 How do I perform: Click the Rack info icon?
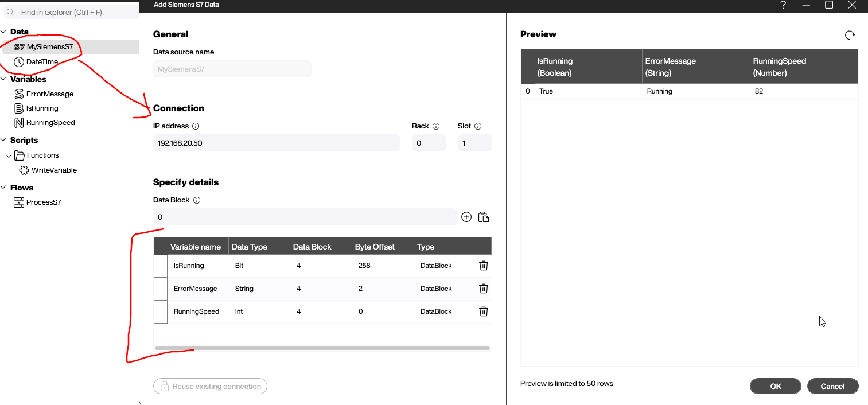[436, 126]
